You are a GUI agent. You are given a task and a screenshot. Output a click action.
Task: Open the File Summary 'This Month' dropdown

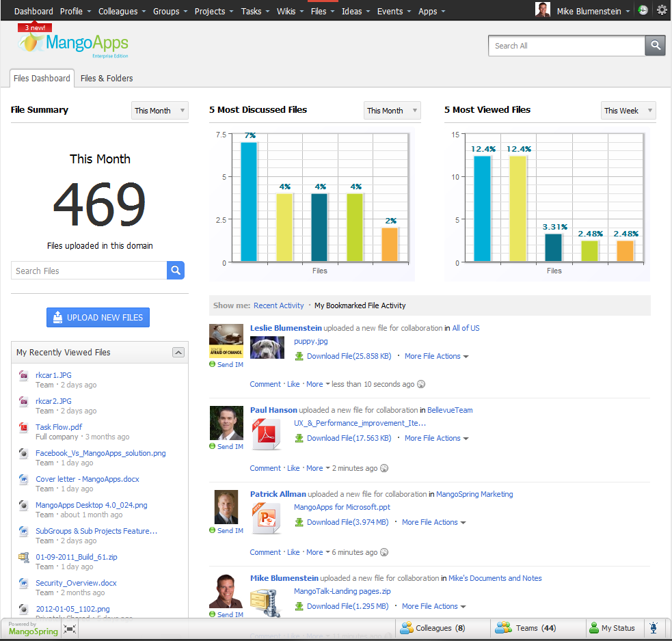tap(159, 111)
